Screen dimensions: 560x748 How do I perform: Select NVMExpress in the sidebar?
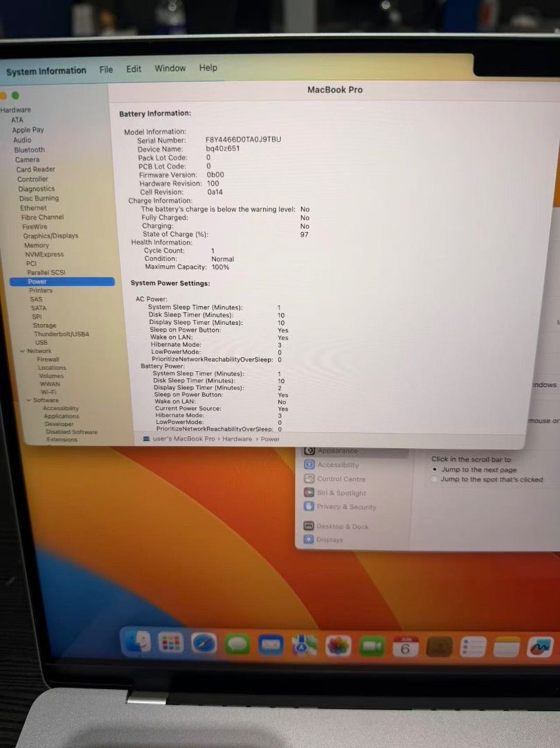pyautogui.click(x=44, y=254)
